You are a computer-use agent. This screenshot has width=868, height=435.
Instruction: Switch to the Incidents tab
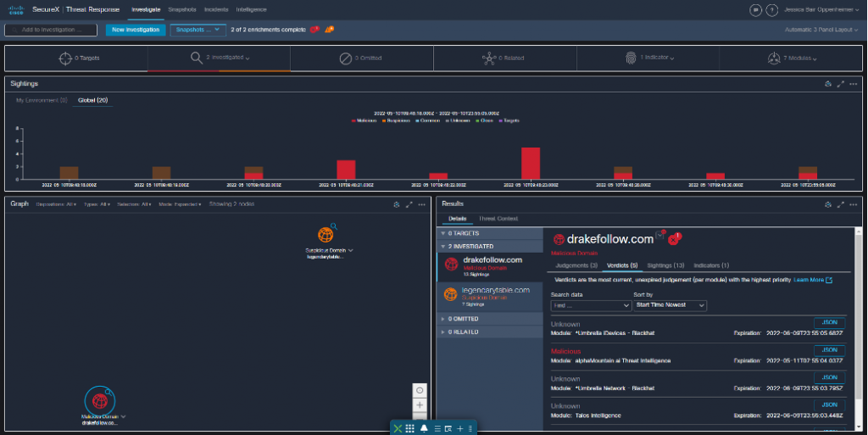point(215,9)
